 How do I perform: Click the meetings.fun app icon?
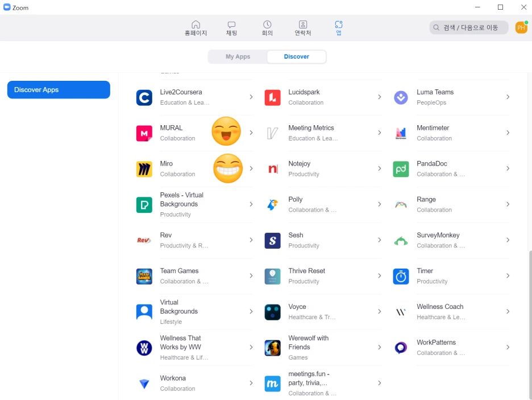coord(272,383)
